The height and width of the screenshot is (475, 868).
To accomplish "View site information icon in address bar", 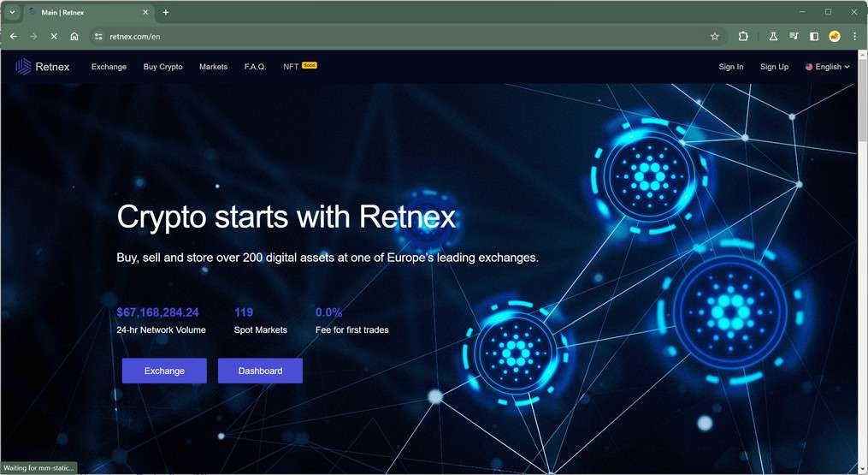I will [98, 37].
